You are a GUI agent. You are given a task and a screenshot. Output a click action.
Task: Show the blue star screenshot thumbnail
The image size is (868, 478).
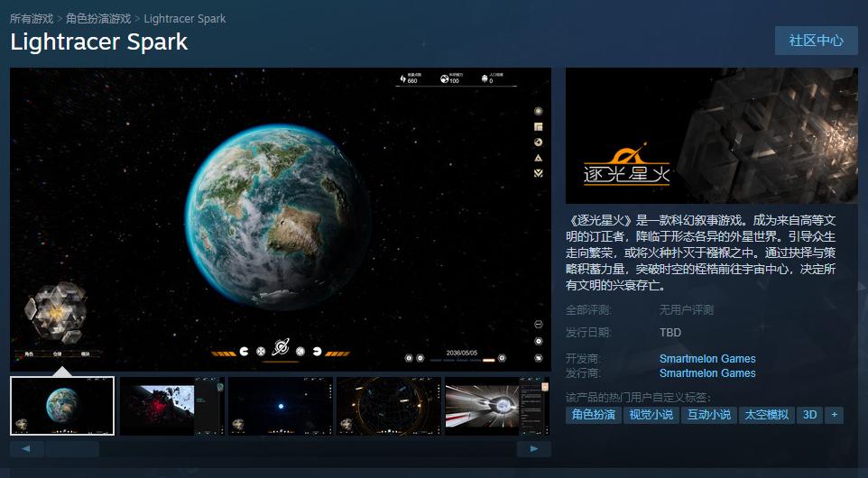point(280,407)
